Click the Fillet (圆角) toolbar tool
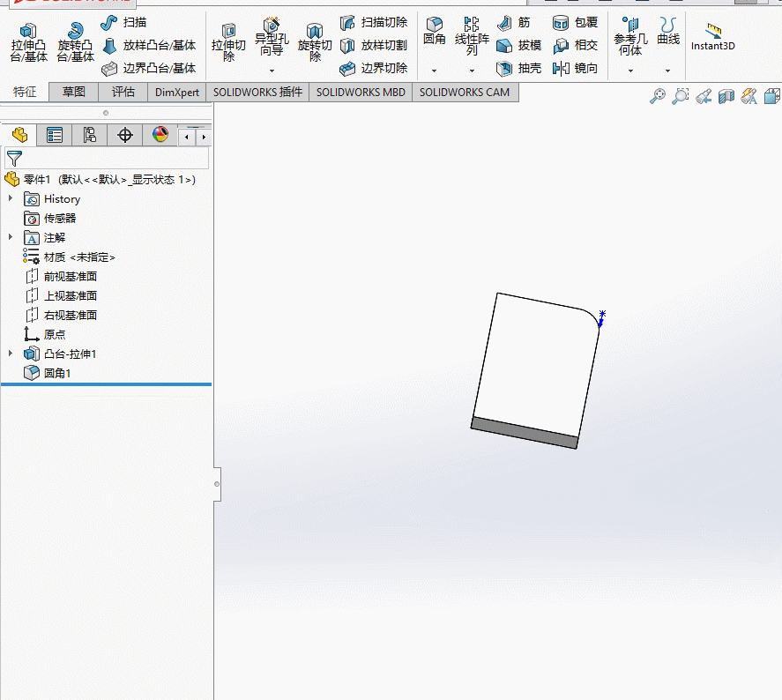The image size is (782, 700). [435, 31]
